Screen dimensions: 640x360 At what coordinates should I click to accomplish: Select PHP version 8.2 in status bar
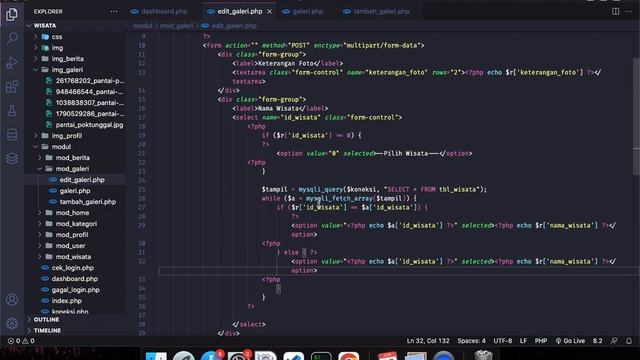[x=597, y=341]
